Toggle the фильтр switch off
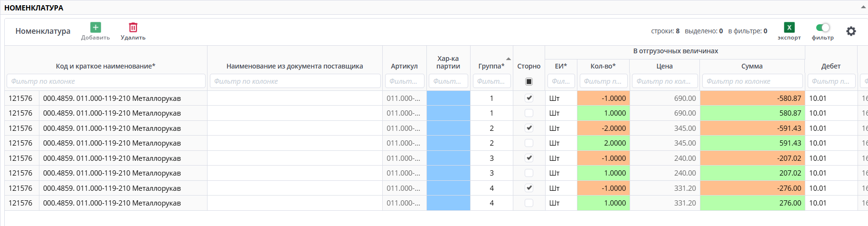 pos(823,28)
